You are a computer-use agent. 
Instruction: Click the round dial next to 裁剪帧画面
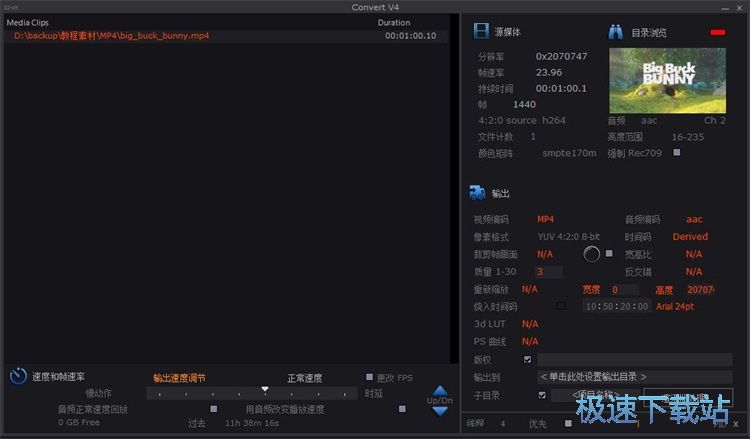click(591, 254)
